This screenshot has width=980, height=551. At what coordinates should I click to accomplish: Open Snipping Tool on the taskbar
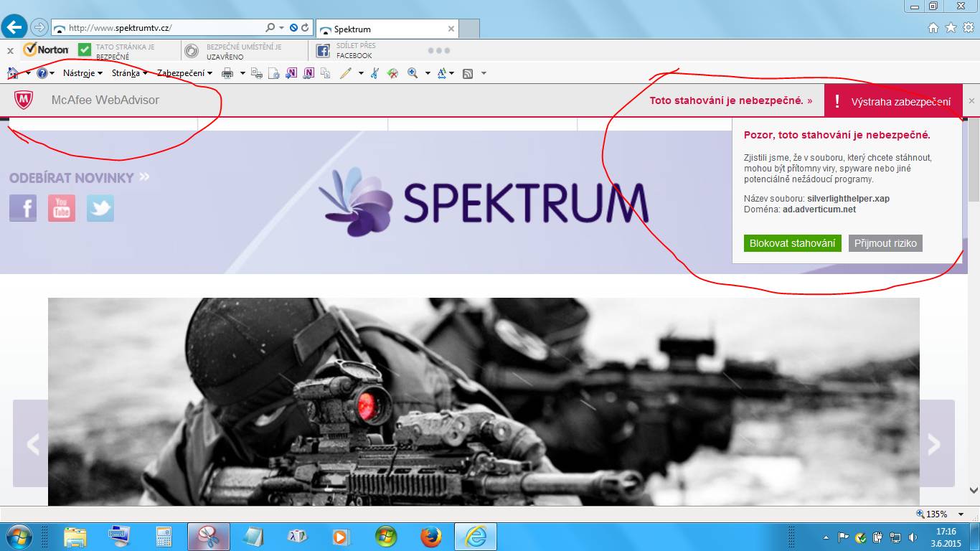pyautogui.click(x=209, y=537)
